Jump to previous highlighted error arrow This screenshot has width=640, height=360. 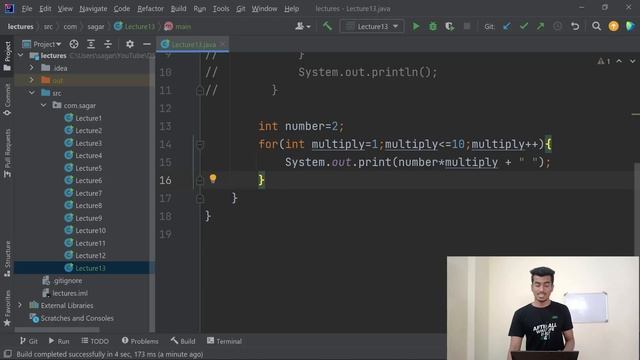(x=619, y=61)
